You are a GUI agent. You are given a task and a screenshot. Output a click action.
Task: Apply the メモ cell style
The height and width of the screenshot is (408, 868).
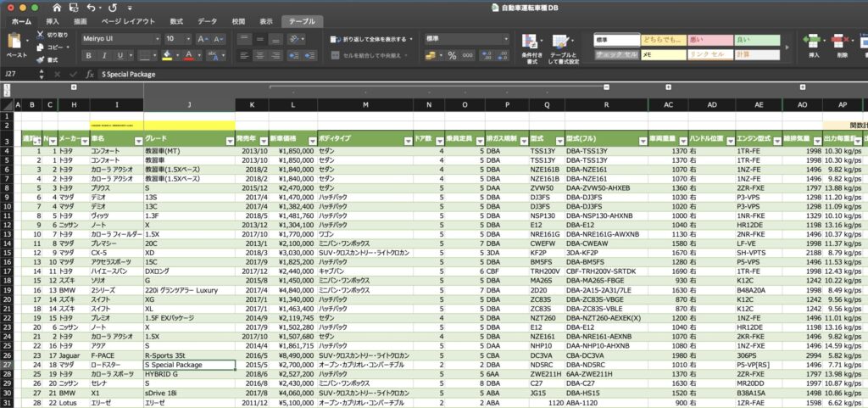coord(663,54)
